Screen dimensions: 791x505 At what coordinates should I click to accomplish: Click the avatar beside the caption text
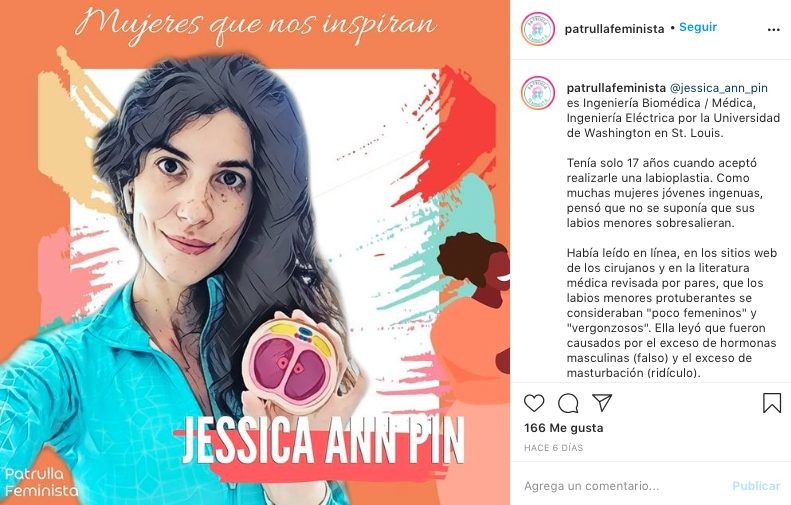pos(538,93)
